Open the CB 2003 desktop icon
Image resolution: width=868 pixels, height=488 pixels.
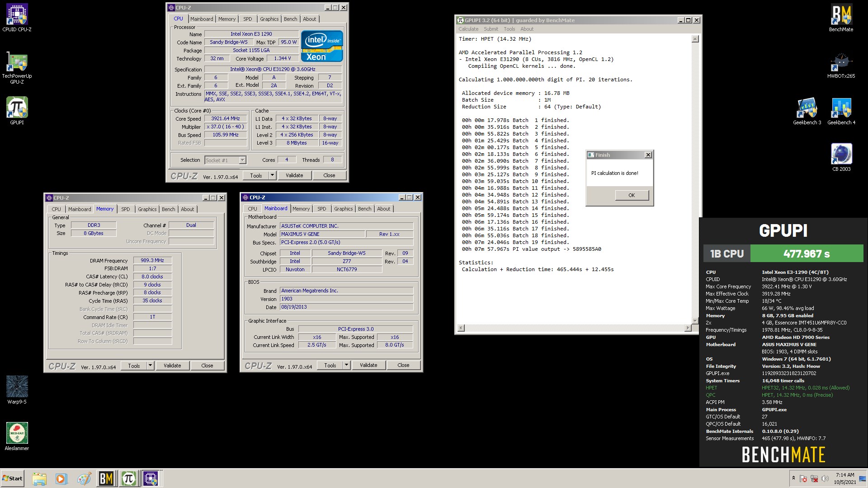click(841, 158)
